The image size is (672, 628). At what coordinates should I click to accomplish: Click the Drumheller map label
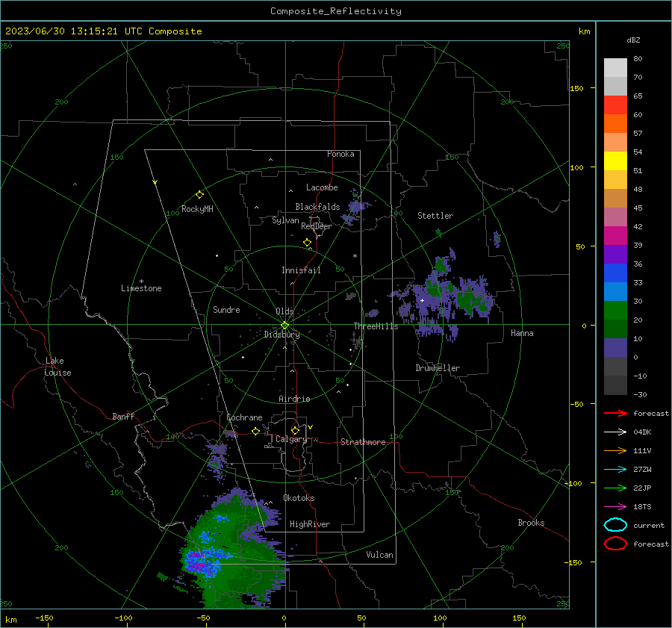coord(438,368)
